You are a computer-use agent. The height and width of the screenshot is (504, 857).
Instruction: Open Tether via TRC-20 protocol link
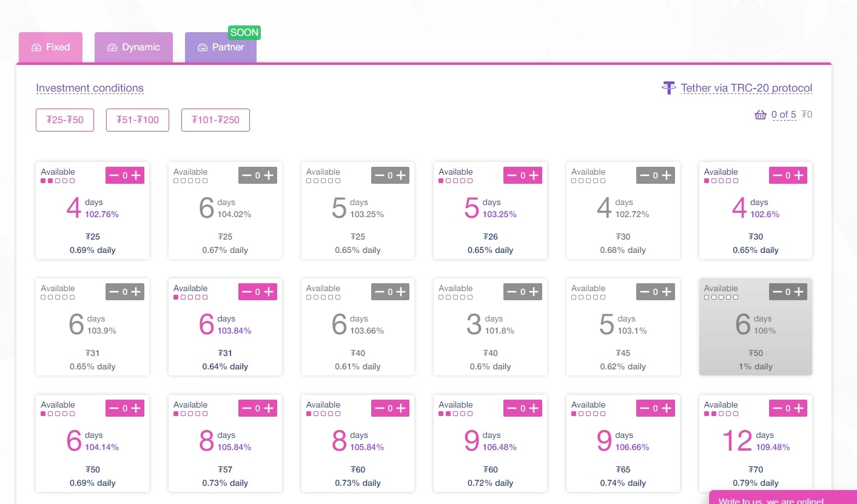point(747,88)
